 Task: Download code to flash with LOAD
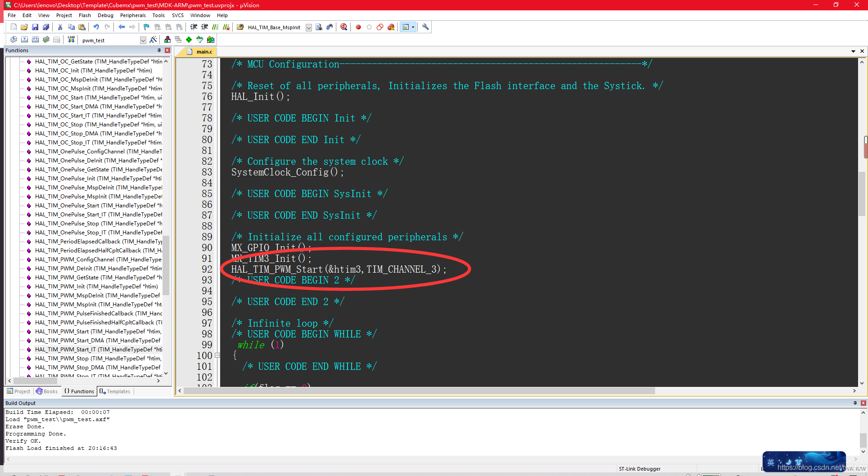[71, 40]
